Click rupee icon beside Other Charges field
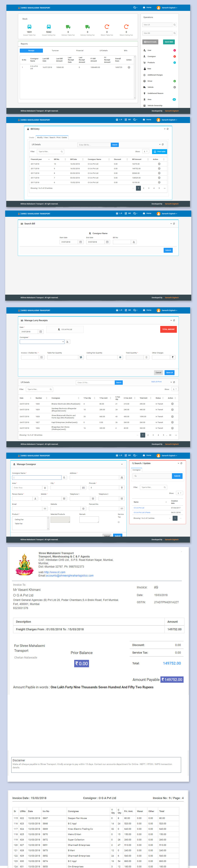 point(173,357)
